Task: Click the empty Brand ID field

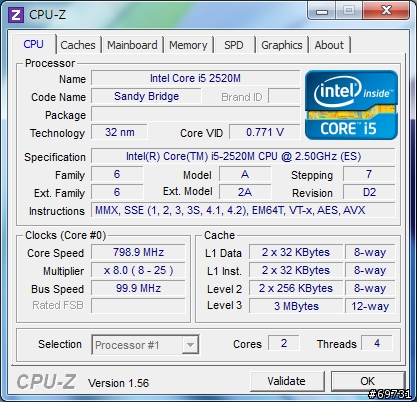Action: coord(284,97)
